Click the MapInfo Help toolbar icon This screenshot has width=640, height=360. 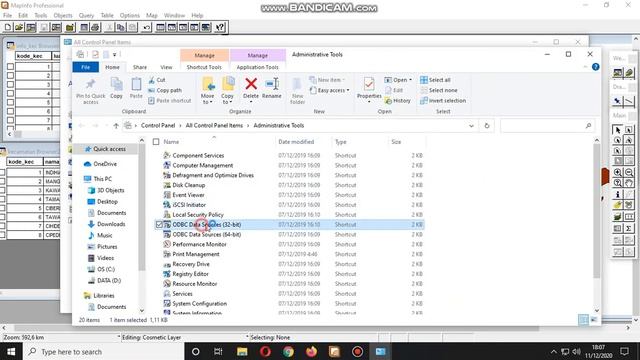coord(220,27)
